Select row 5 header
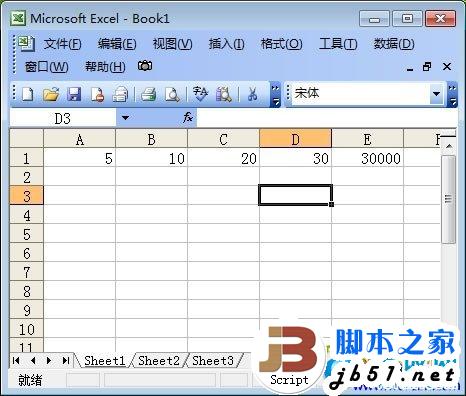The height and width of the screenshot is (396, 466). 26,233
